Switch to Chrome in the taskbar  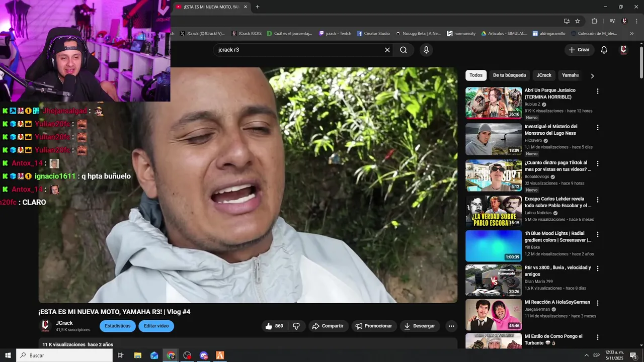tap(171, 355)
